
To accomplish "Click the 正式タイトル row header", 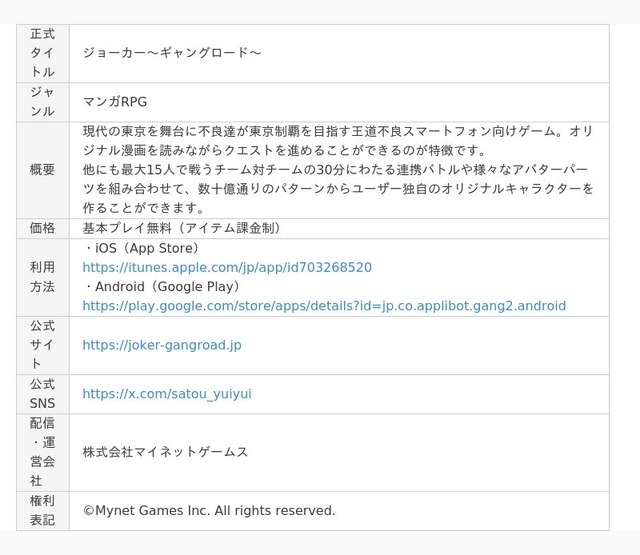I will 43,53.
